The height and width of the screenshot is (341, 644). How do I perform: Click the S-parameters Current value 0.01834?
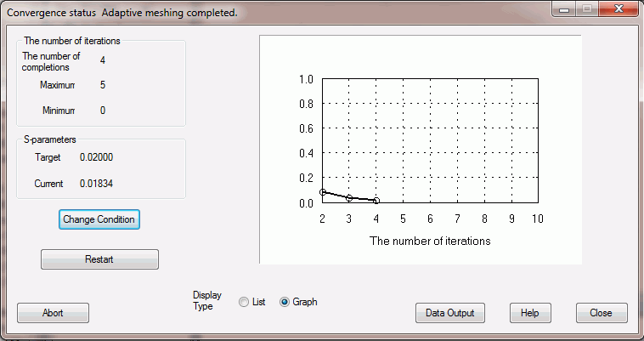pyautogui.click(x=96, y=183)
